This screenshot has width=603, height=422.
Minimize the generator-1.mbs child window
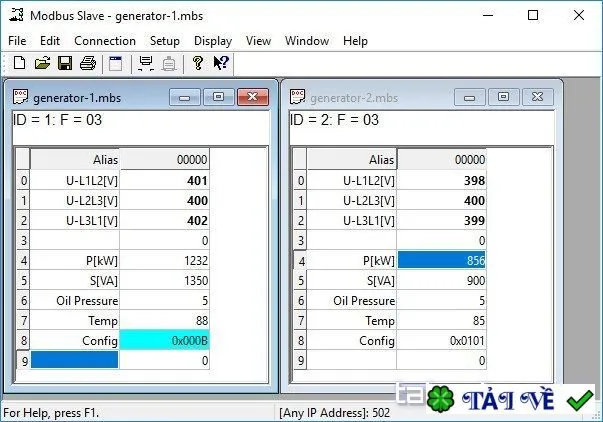[x=185, y=97]
